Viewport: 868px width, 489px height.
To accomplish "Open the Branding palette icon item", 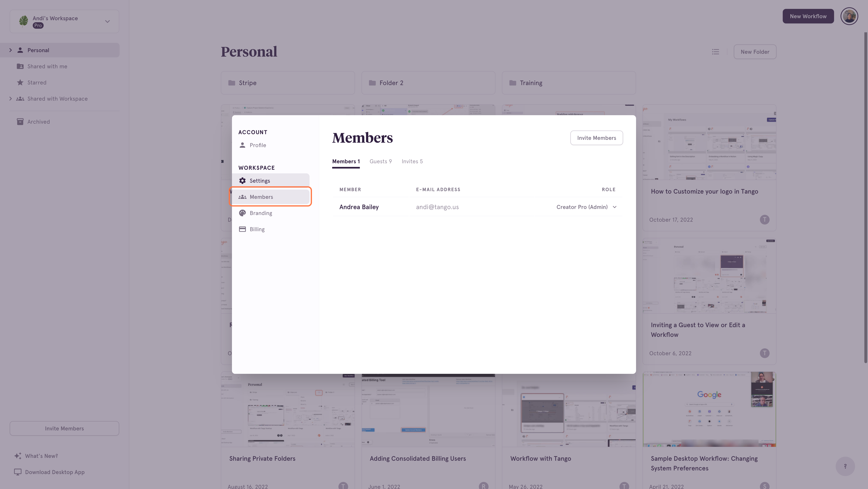I will coord(242,213).
